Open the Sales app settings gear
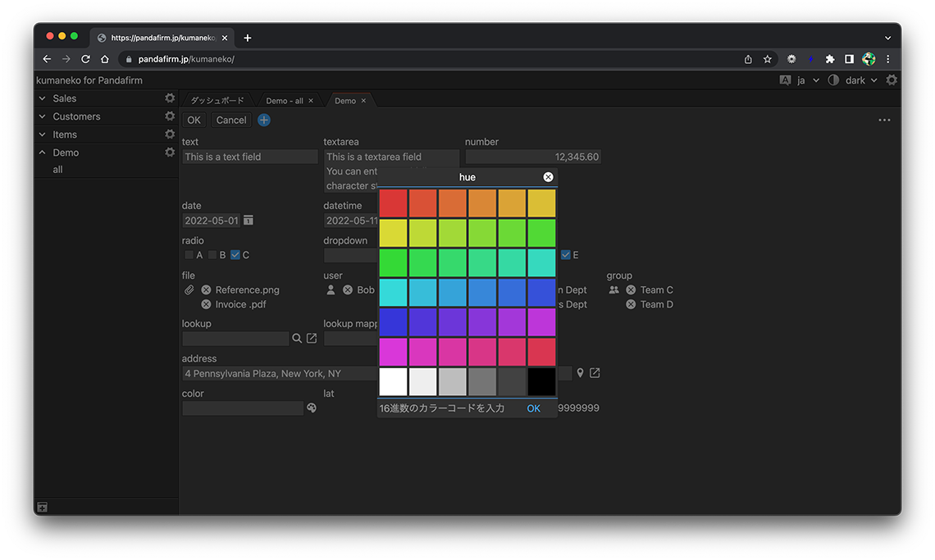 [170, 98]
